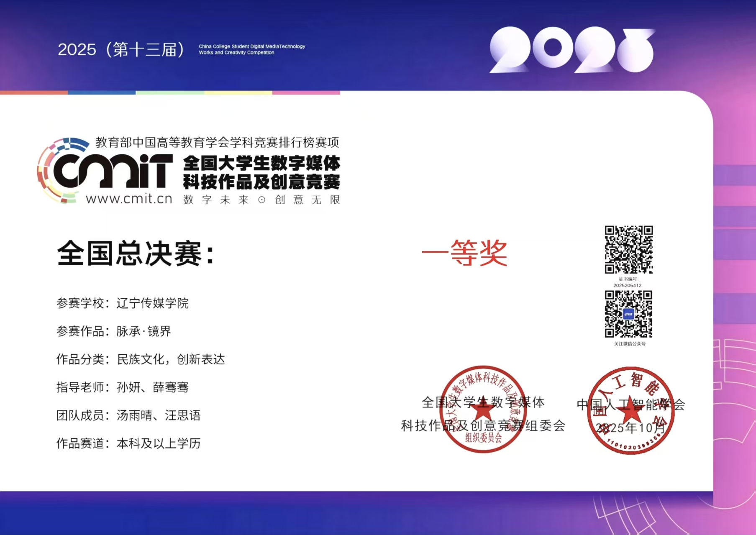Click the 2025（第十三届）header text
The image size is (756, 535).
click(121, 50)
